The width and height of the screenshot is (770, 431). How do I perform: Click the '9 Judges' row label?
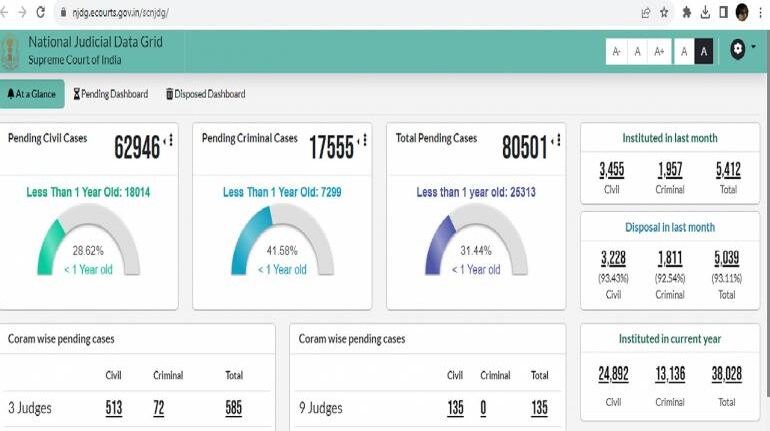tap(321, 408)
